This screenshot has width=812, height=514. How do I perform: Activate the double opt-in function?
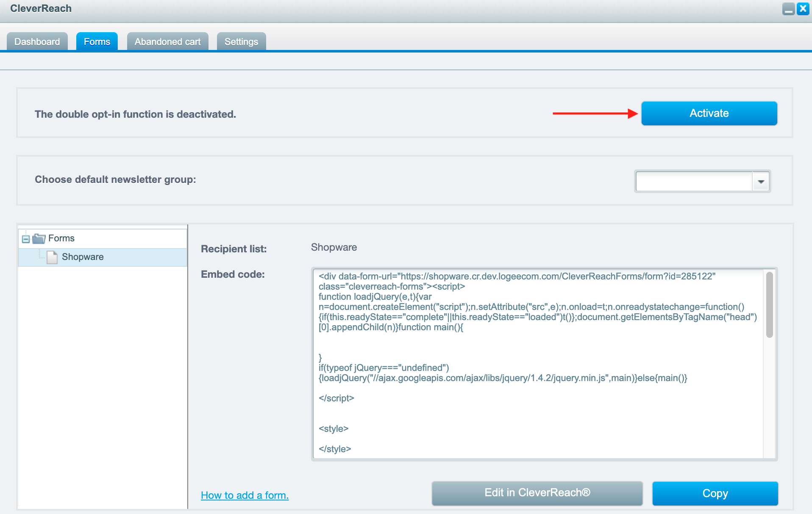[709, 113]
